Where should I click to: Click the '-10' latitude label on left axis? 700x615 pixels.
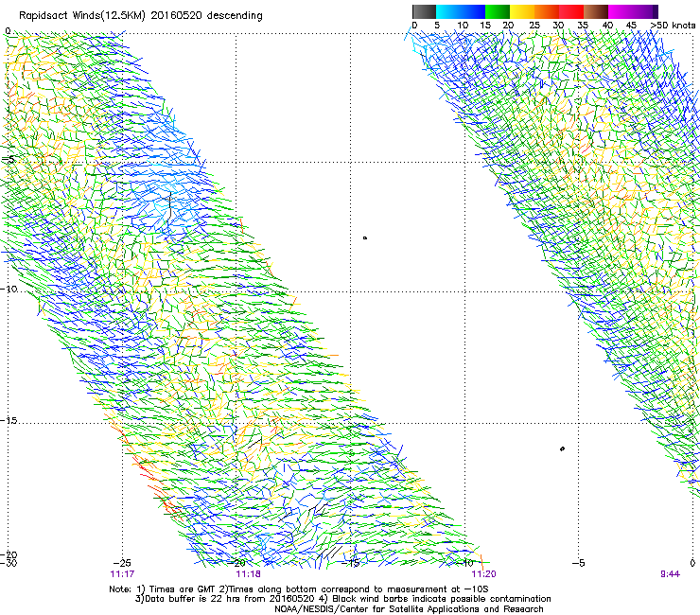(x=9, y=289)
